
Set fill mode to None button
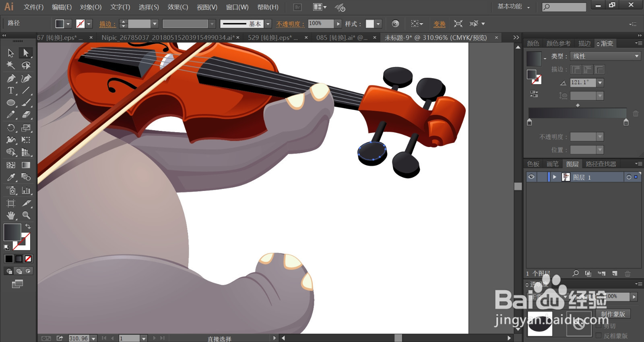pos(28,259)
